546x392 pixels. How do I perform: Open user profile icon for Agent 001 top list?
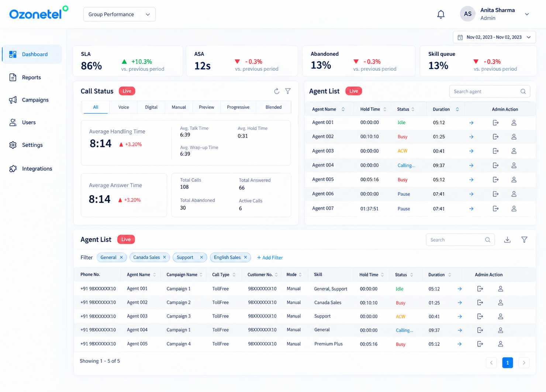pyautogui.click(x=514, y=123)
